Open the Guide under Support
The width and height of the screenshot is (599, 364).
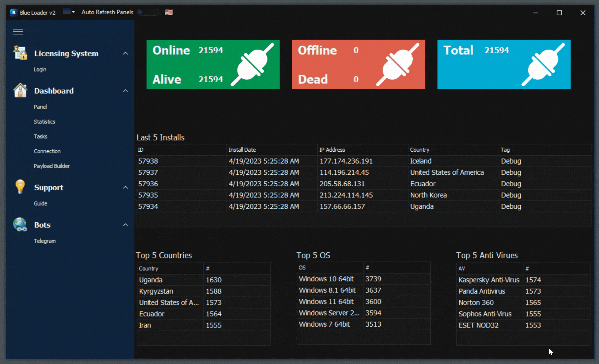(41, 203)
